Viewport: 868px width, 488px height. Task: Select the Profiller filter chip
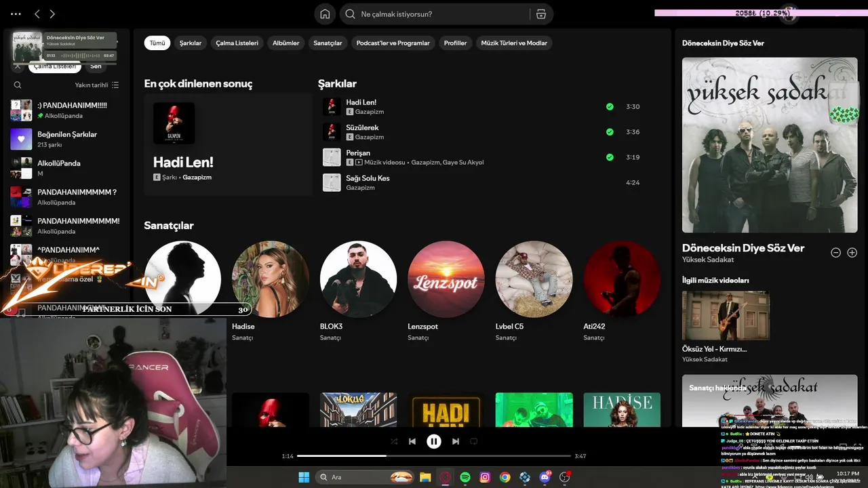pos(456,43)
